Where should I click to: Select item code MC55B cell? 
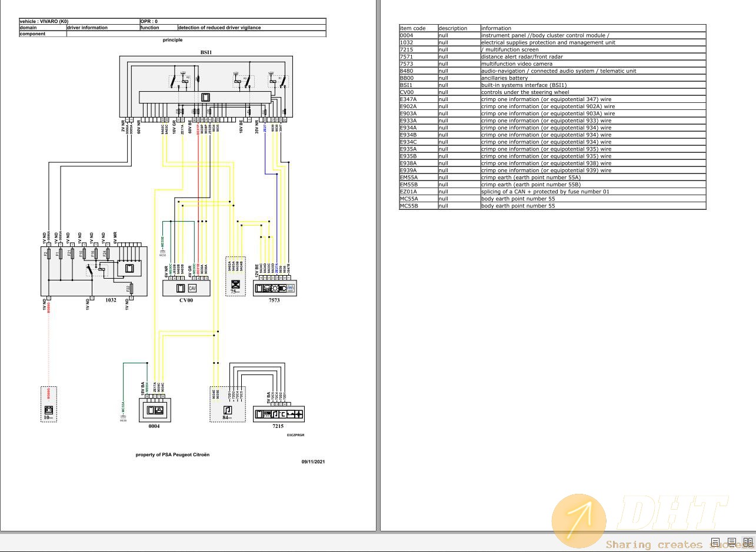[x=418, y=206]
